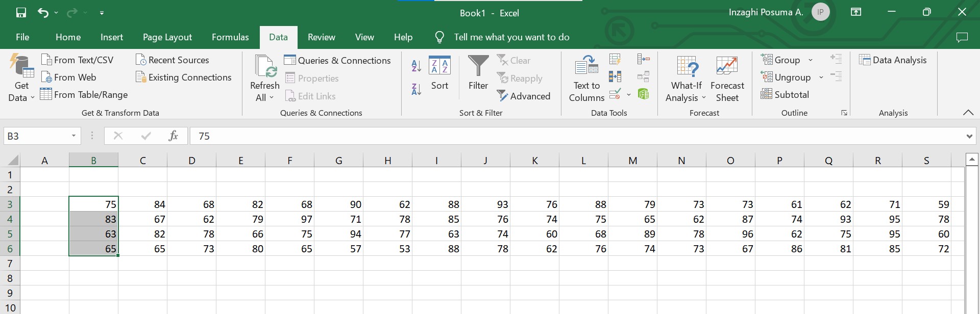The width and height of the screenshot is (980, 314).
Task: Expand the Name Box dropdown
Action: pos(73,136)
